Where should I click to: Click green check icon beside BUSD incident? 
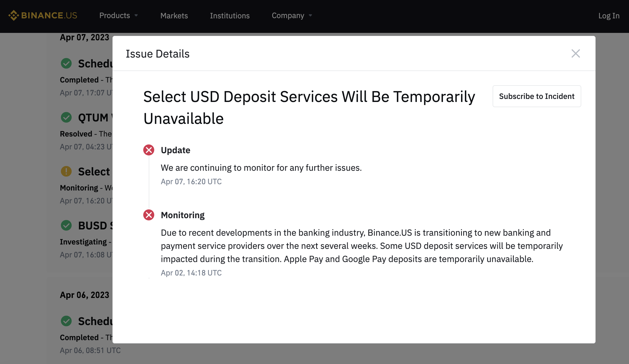click(66, 225)
